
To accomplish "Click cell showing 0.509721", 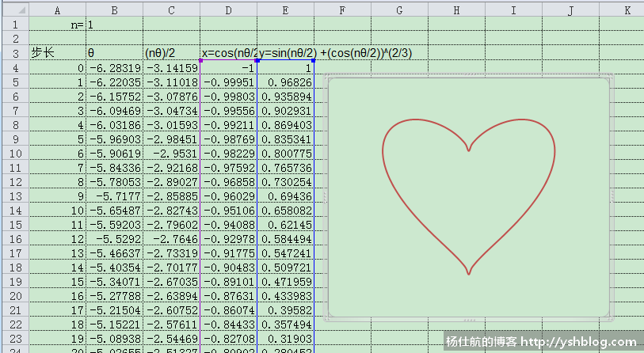I will click(x=286, y=268).
